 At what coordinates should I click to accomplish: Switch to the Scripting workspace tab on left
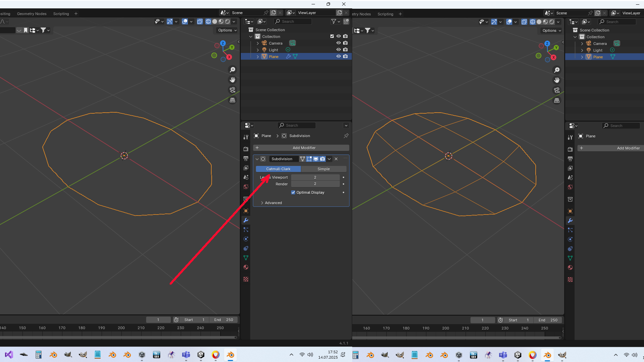pos(61,14)
